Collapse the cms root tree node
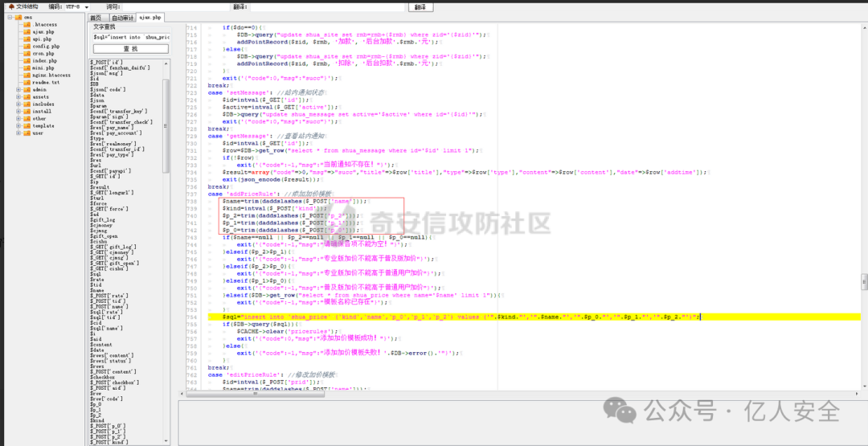The height and width of the screenshot is (446, 868). point(10,17)
